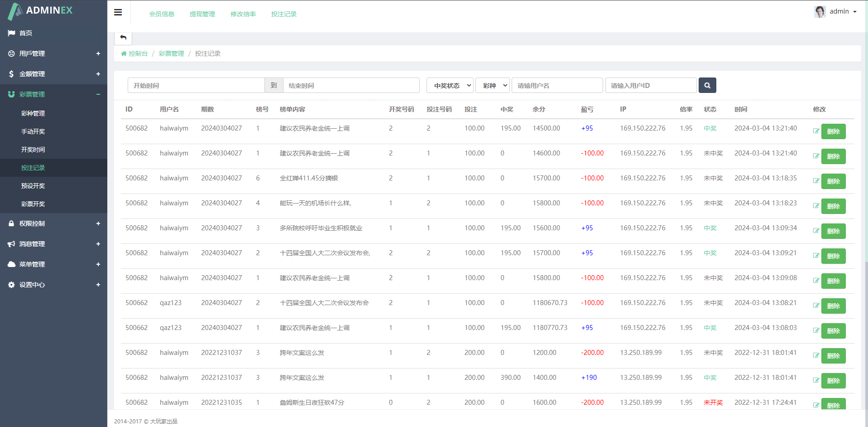
Task: Switch to the 提现管理 menu item
Action: pyautogui.click(x=202, y=14)
